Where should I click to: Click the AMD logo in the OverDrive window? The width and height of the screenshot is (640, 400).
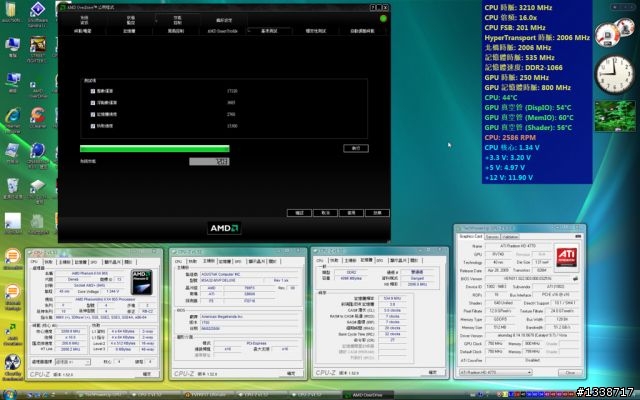tap(224, 228)
